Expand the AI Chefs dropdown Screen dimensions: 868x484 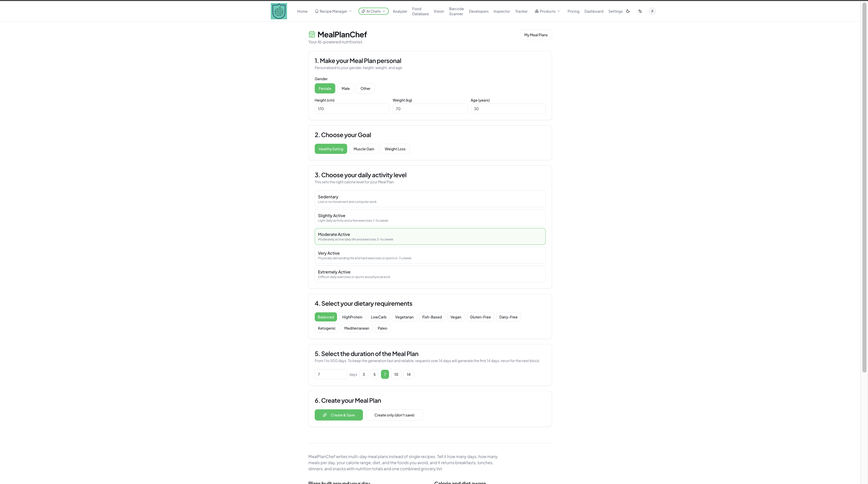373,11
